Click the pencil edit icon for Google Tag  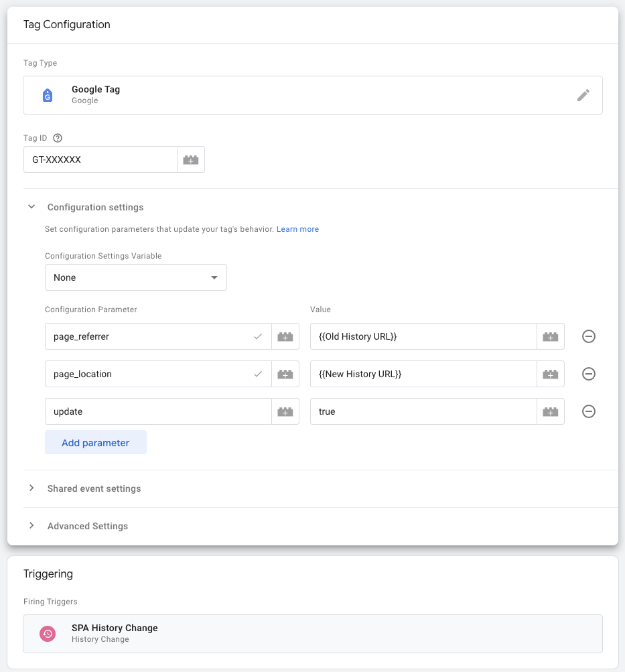pyautogui.click(x=583, y=95)
